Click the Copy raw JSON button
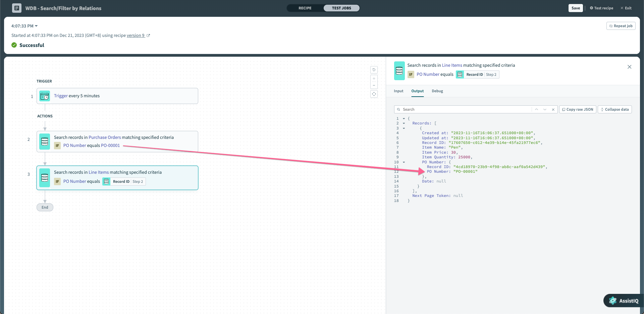The width and height of the screenshot is (644, 314). click(578, 109)
